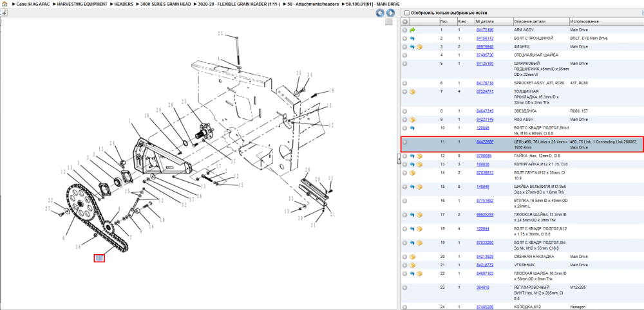Select 'УГОЛЬНИК' description text
The height and width of the screenshot is (310, 644).
tap(525, 265)
